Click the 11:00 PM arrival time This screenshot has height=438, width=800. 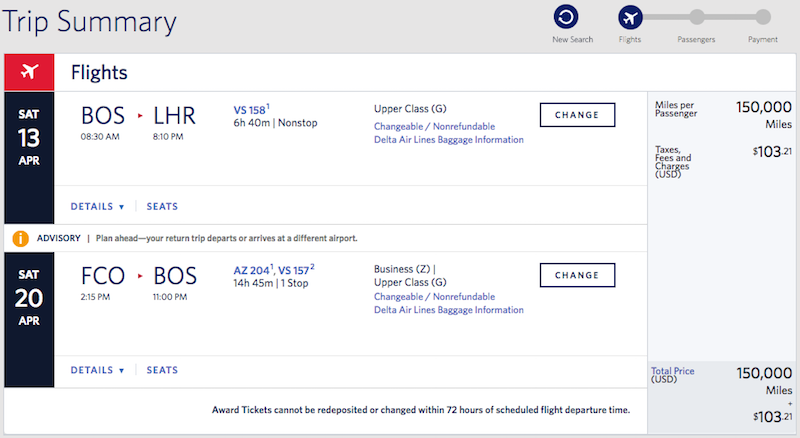pos(170,297)
